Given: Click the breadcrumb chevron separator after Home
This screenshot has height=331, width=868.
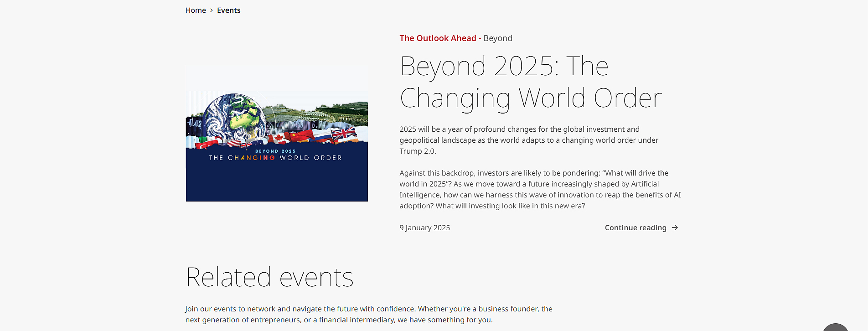Looking at the screenshot, I should 212,10.
